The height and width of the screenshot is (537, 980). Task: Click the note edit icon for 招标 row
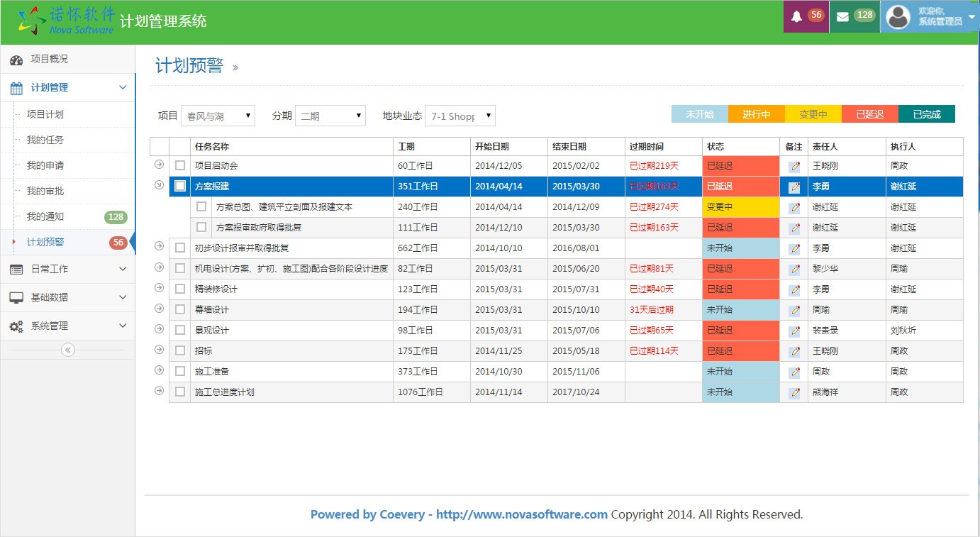794,351
